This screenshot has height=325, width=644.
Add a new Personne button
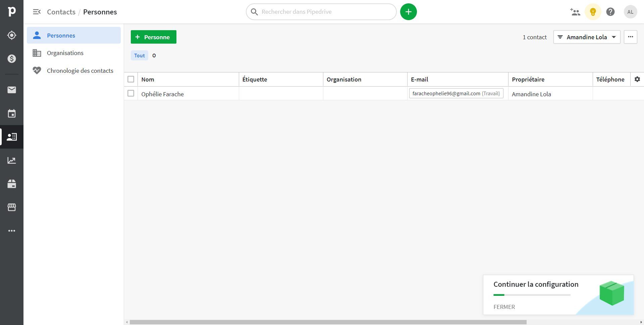154,37
